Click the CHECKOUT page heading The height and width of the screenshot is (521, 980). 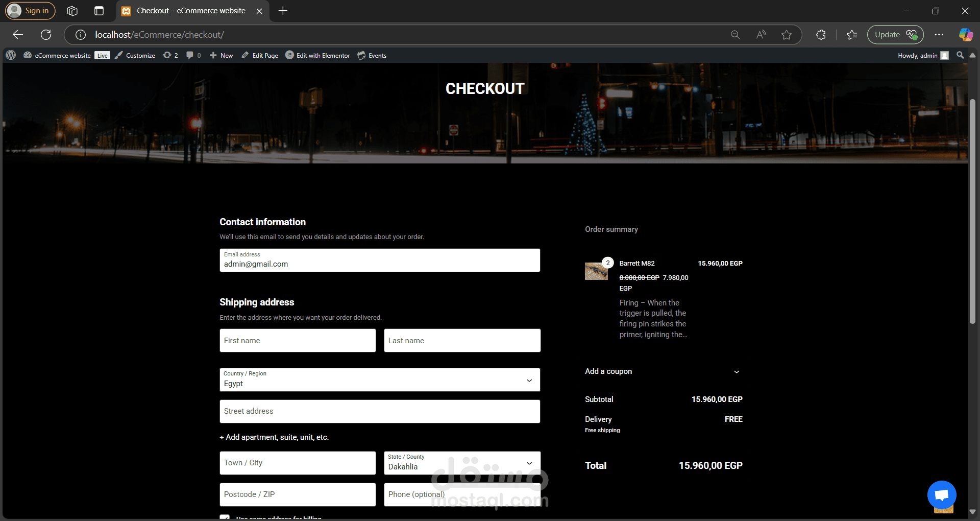point(485,89)
